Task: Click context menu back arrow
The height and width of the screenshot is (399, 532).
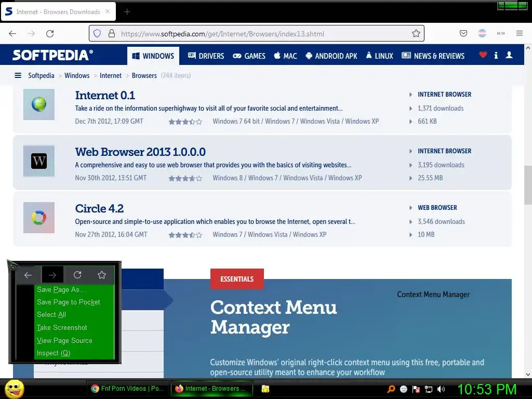Action: (x=28, y=275)
